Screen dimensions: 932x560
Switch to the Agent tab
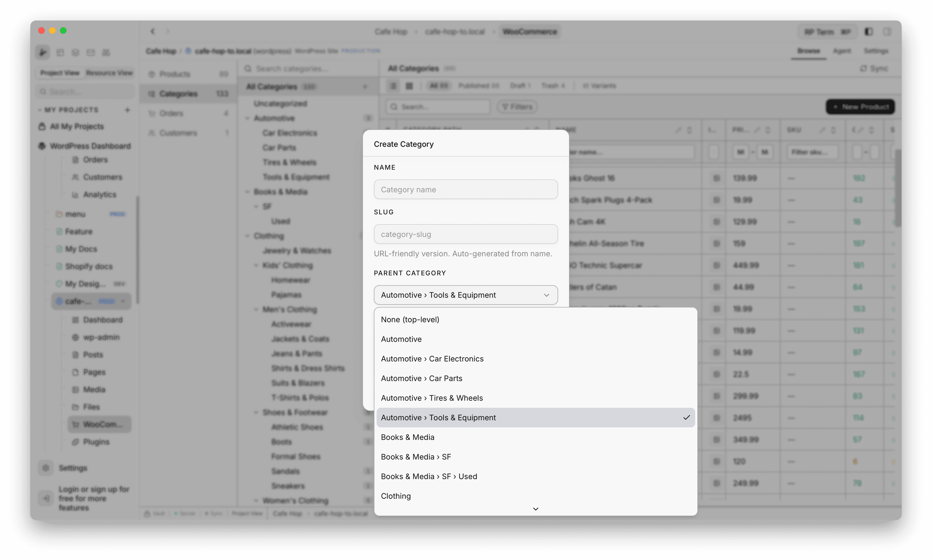(842, 51)
